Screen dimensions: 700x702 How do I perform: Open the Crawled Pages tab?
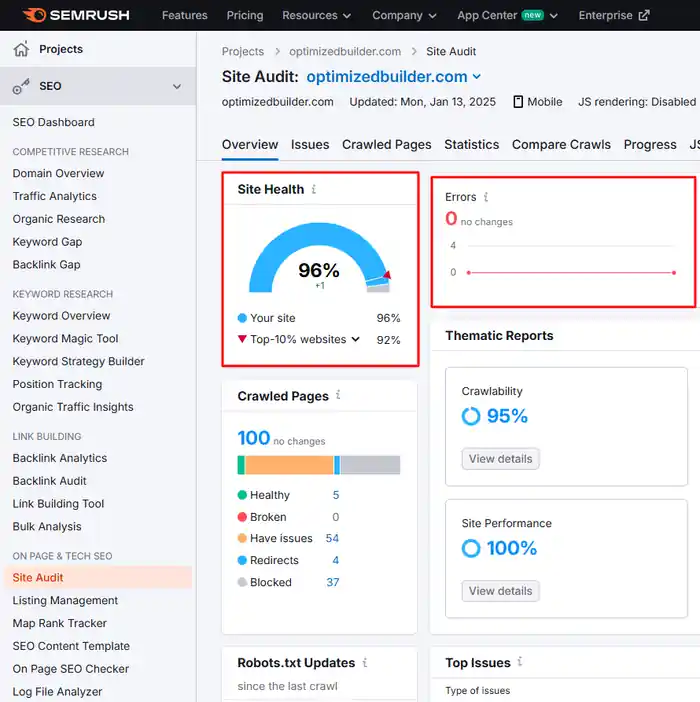coord(387,145)
